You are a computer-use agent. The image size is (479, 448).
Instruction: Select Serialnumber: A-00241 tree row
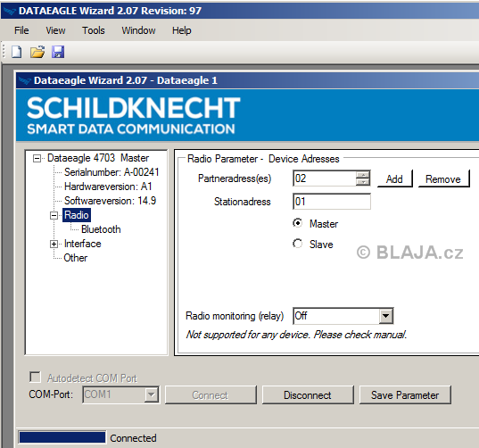(x=111, y=172)
